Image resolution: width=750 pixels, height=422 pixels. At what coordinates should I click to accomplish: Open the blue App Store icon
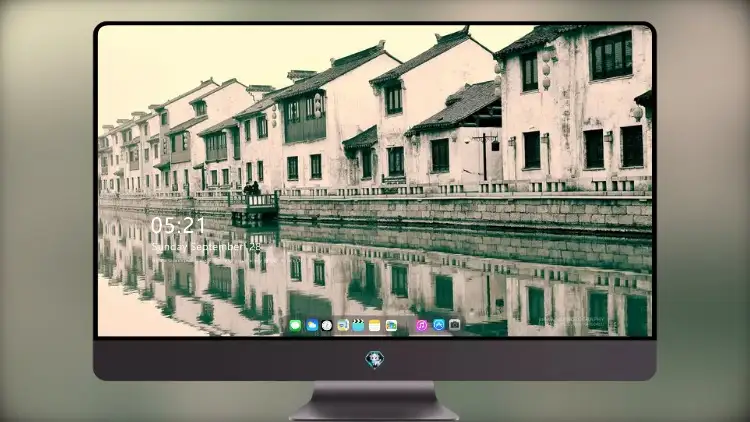[x=439, y=325]
